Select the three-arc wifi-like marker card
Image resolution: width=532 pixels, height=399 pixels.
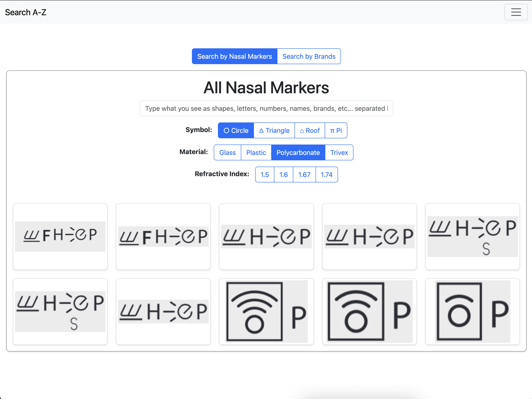click(266, 311)
